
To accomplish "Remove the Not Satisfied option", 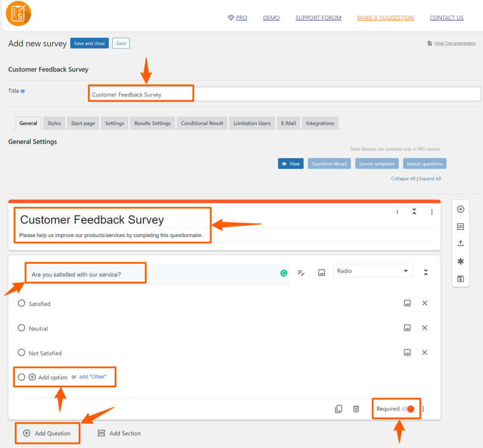I will point(425,353).
